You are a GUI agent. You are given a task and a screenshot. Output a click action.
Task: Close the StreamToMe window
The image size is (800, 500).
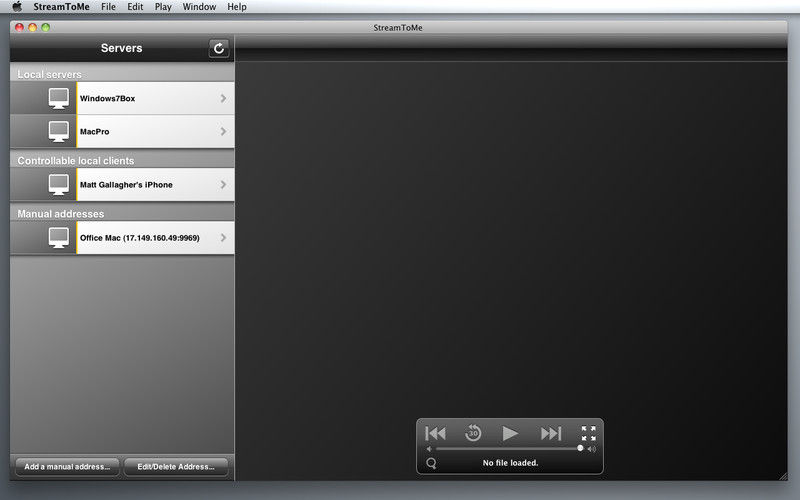pos(19,28)
